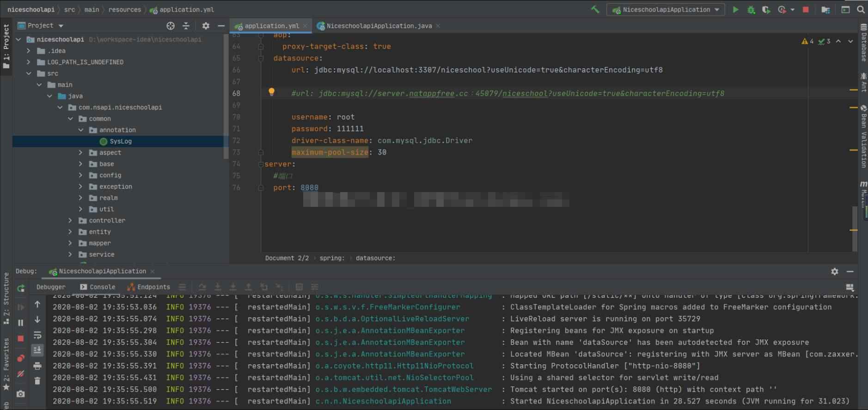Collapse all in Project panel
The width and height of the screenshot is (868, 410).
(x=186, y=26)
